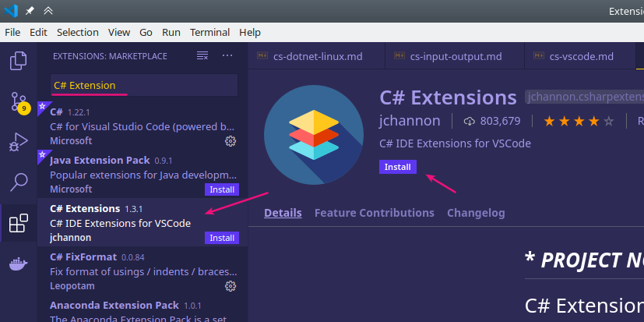Open the Changelog tab
The image size is (644, 322).
476,213
